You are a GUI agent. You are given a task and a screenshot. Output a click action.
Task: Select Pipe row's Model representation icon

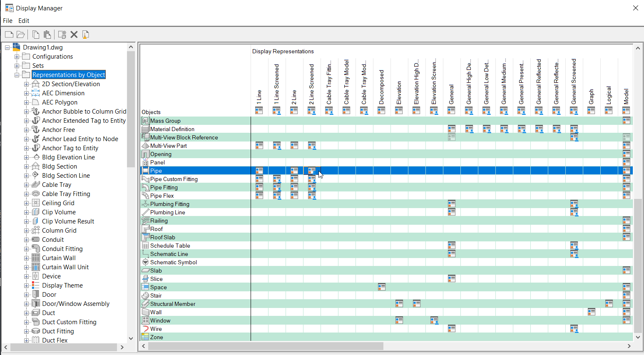pyautogui.click(x=627, y=171)
